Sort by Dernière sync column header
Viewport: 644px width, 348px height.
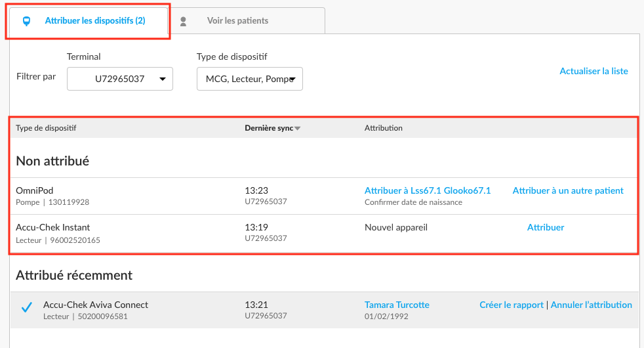coord(269,128)
